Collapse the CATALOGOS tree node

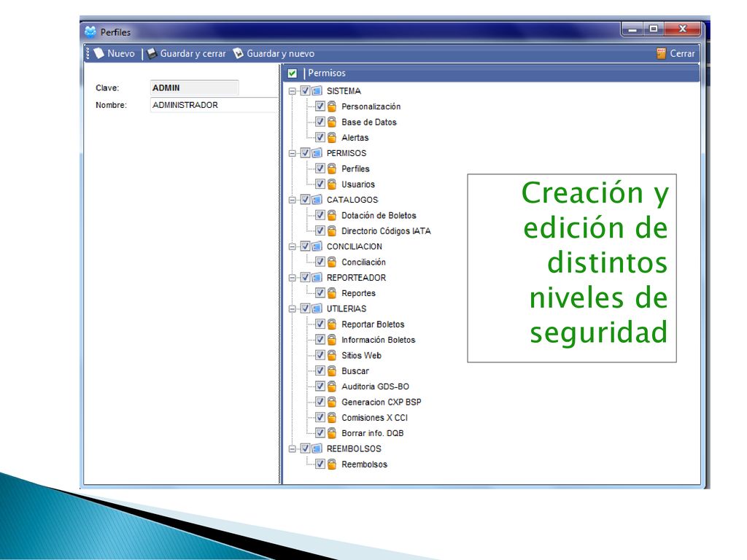(292, 200)
